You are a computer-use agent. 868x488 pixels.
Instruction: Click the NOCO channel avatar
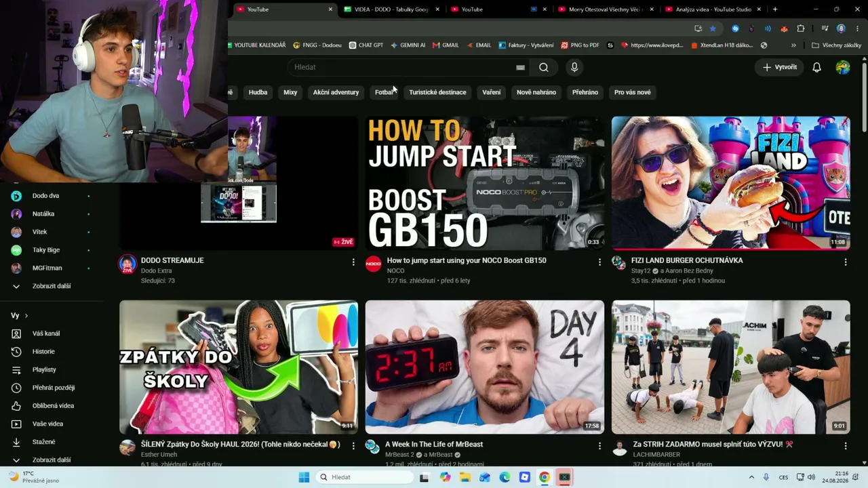click(x=374, y=264)
